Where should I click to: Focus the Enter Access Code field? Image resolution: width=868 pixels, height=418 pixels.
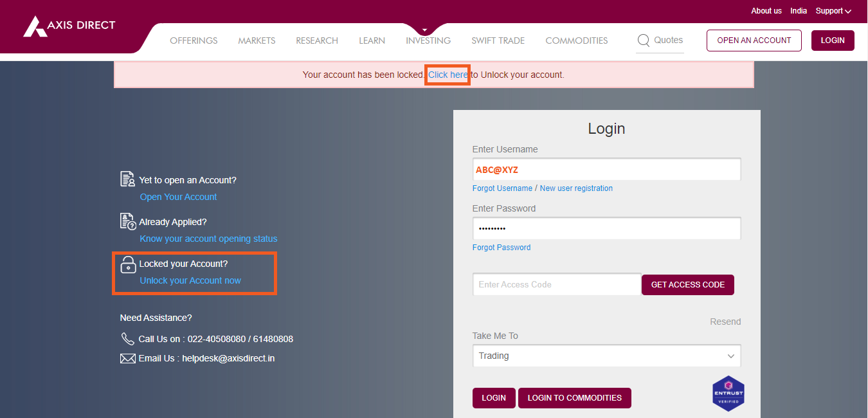[556, 284]
